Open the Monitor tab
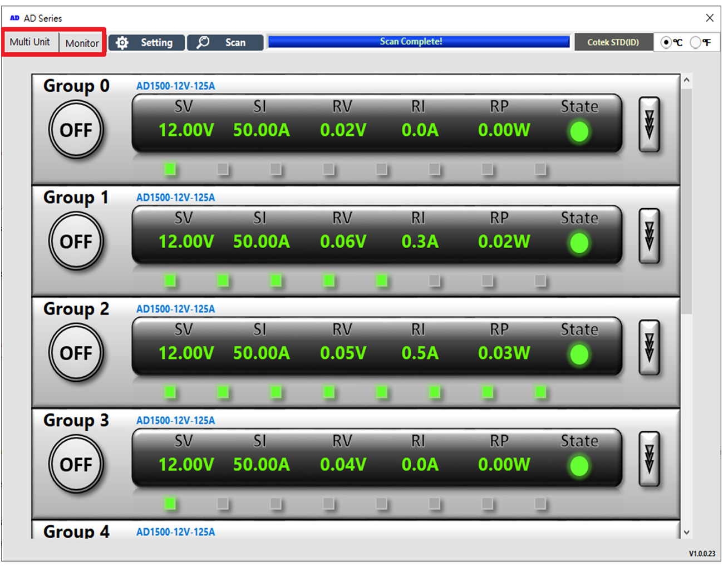Screen dimensions: 728x566 click(82, 43)
